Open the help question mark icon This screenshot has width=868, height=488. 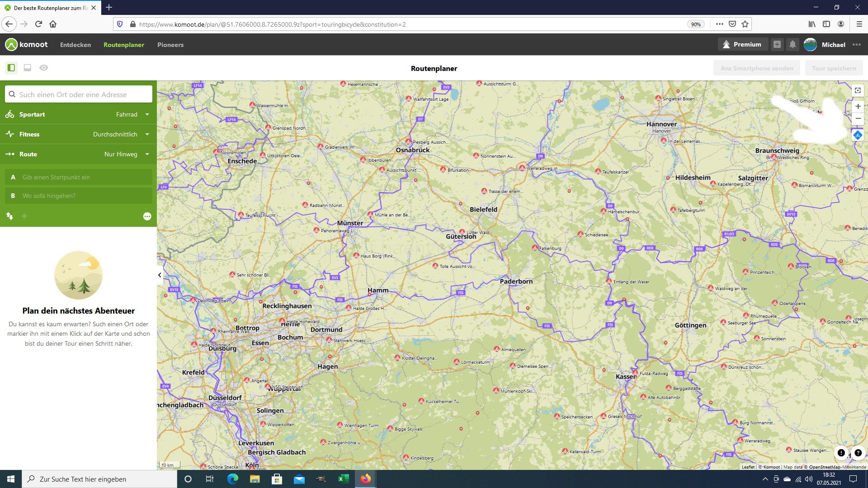[858, 453]
